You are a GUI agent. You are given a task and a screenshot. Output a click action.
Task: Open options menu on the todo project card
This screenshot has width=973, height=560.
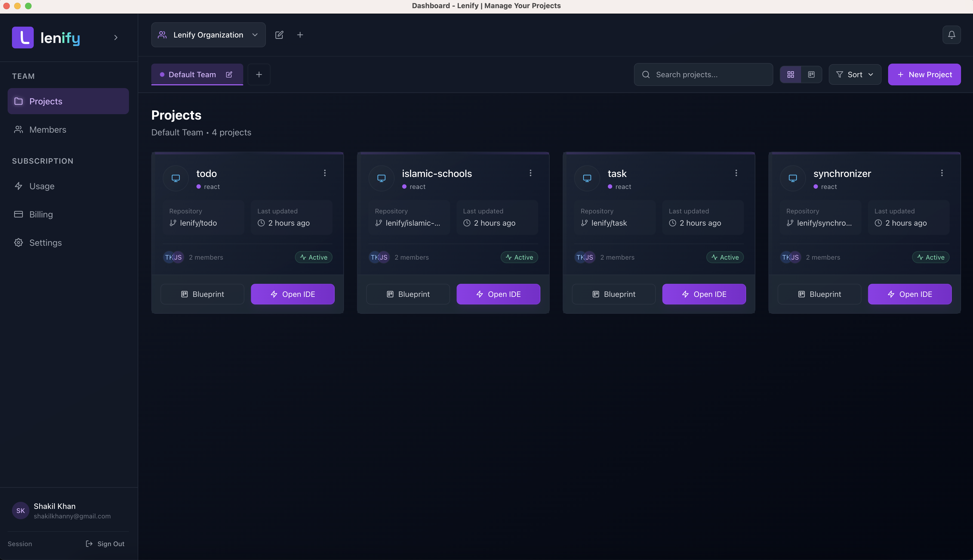325,173
